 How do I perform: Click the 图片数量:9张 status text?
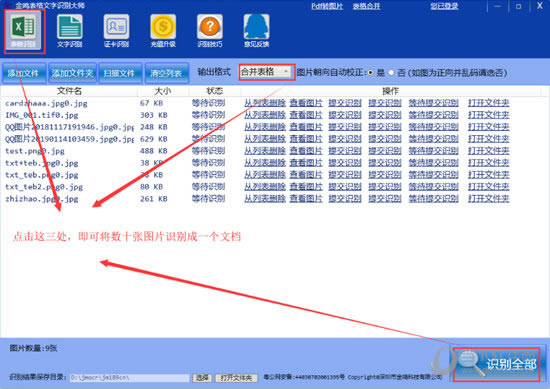(x=33, y=348)
